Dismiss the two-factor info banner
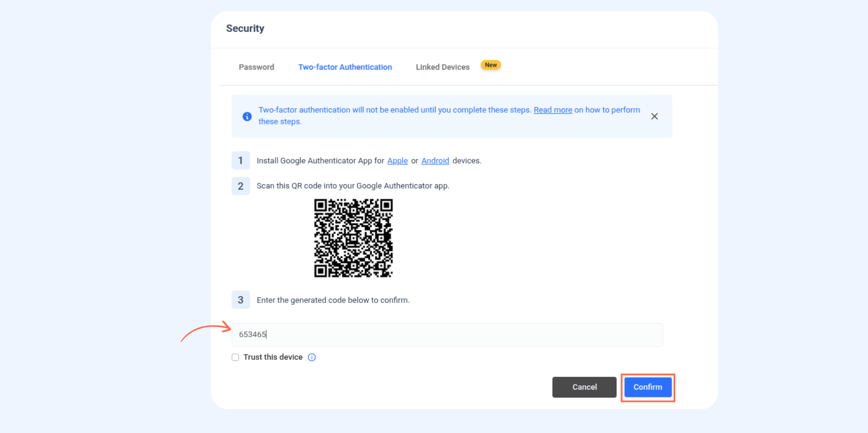The height and width of the screenshot is (433, 868). tap(654, 116)
